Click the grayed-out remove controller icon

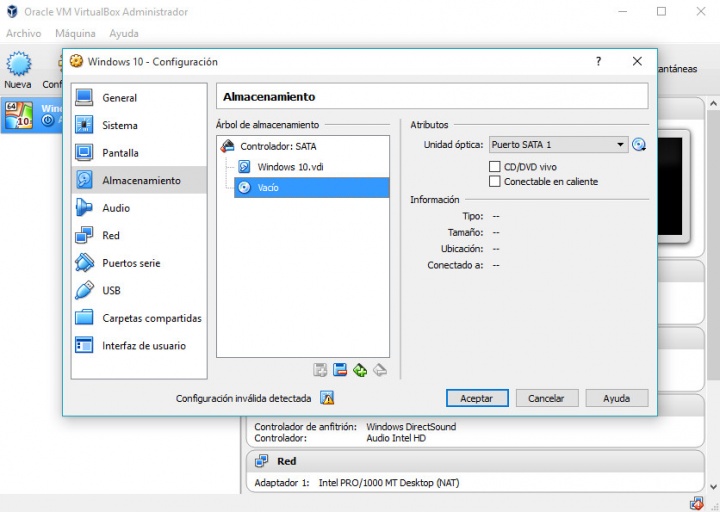[x=380, y=370]
